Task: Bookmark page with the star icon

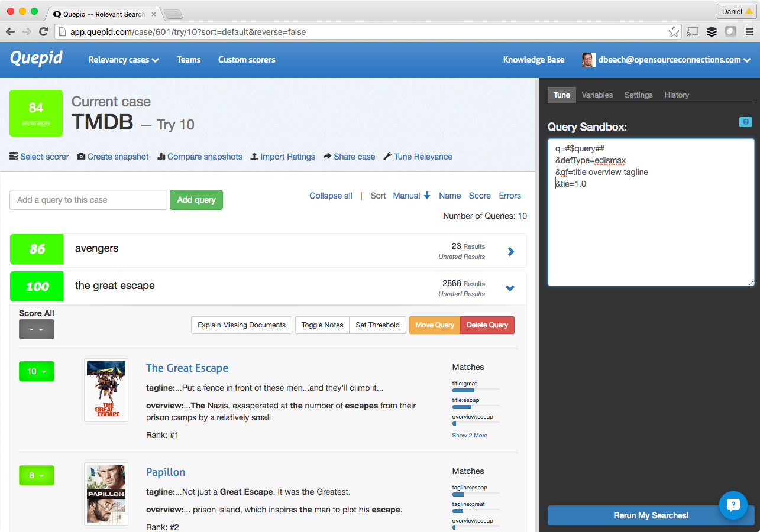Action: coord(674,32)
